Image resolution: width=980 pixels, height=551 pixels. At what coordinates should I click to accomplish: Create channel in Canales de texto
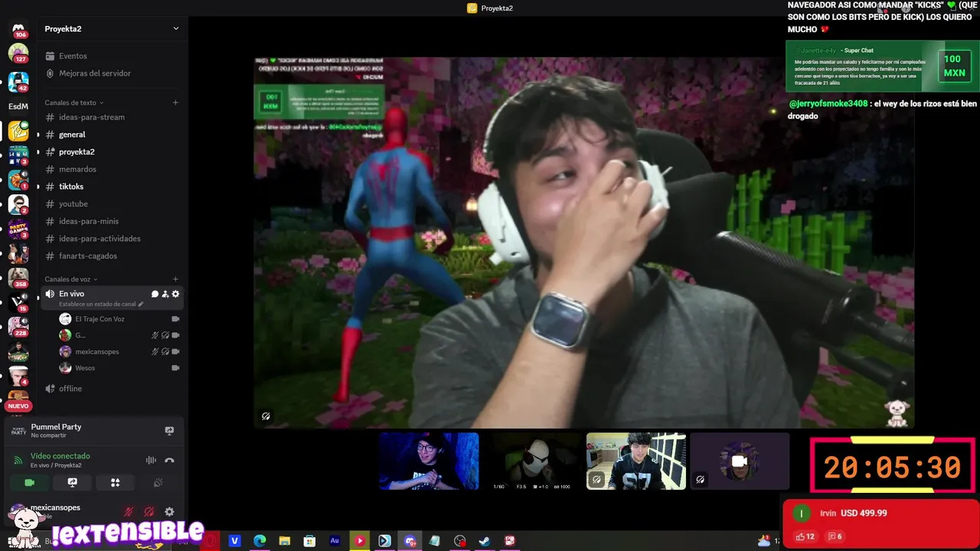[175, 103]
